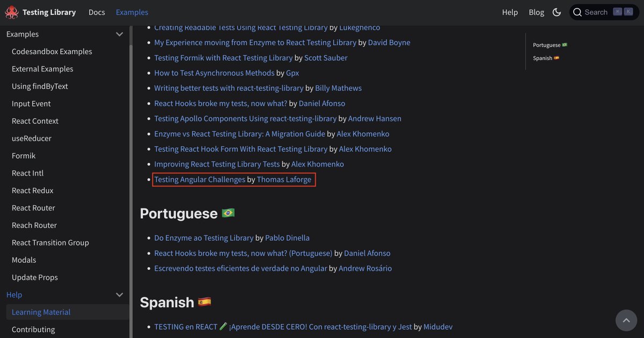Screen dimensions: 644x338
Task: Open Reach Router sidebar page
Action: click(x=34, y=225)
